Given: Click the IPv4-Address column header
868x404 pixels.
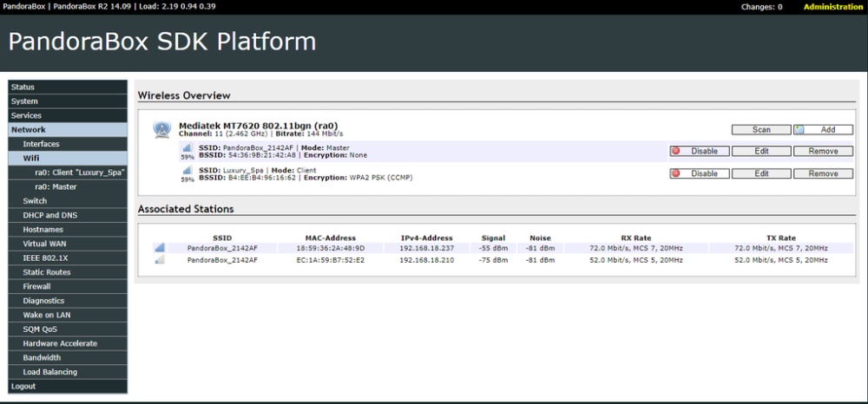Looking at the screenshot, I should [x=427, y=238].
